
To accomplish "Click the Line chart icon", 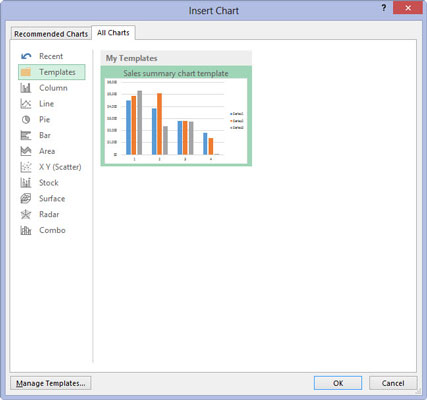I will point(26,104).
